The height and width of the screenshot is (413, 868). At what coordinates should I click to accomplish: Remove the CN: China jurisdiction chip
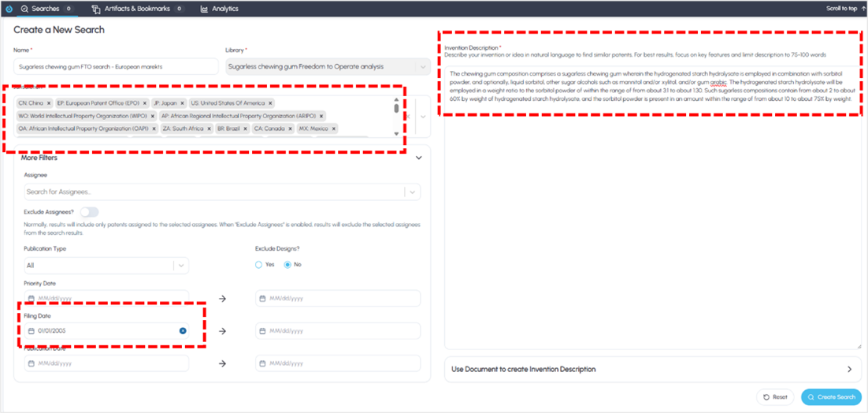(x=49, y=103)
